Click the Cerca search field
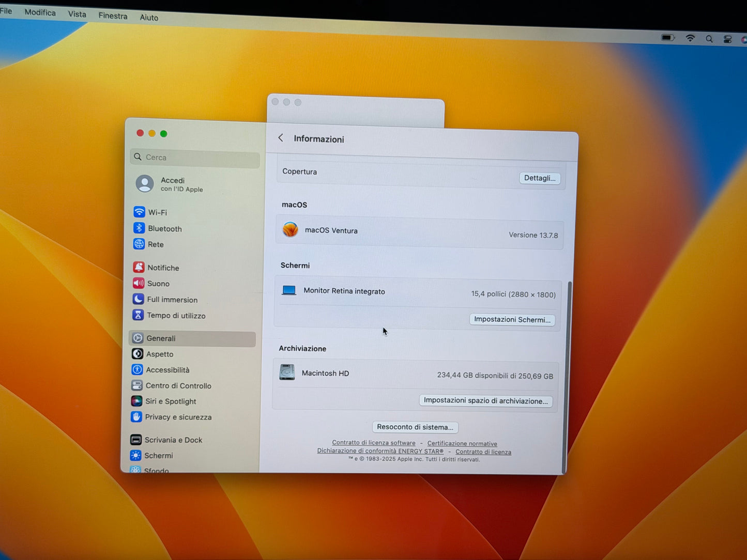This screenshot has height=560, width=747. point(195,157)
